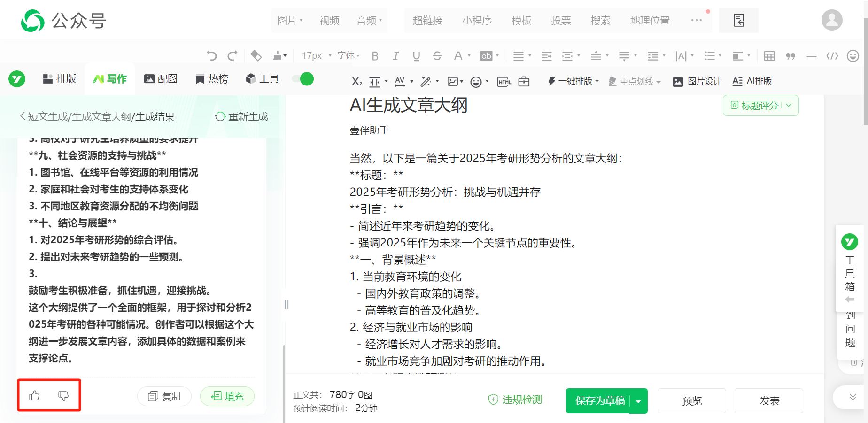Viewport: 868px width, 423px height.
Task: Insert horizontal divider line icon
Action: pos(812,56)
